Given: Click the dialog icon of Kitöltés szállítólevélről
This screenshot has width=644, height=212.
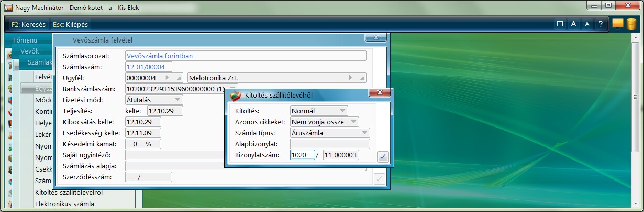Looking at the screenshot, I should 236,95.
